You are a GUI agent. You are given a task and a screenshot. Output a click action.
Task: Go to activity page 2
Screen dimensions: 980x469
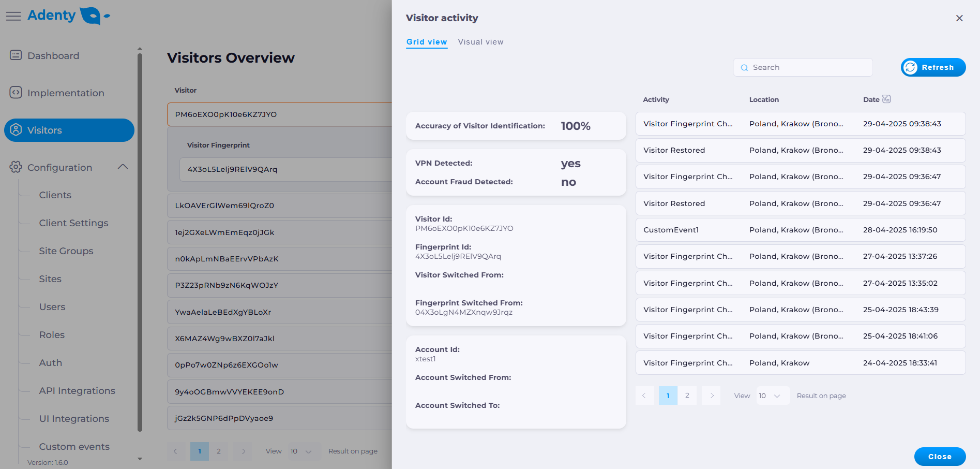687,395
